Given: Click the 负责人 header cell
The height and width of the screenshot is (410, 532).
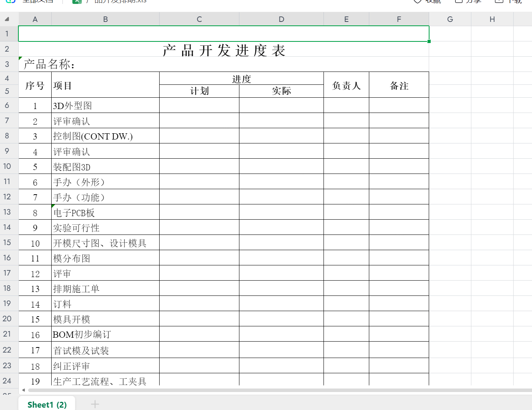Looking at the screenshot, I should 347,85.
